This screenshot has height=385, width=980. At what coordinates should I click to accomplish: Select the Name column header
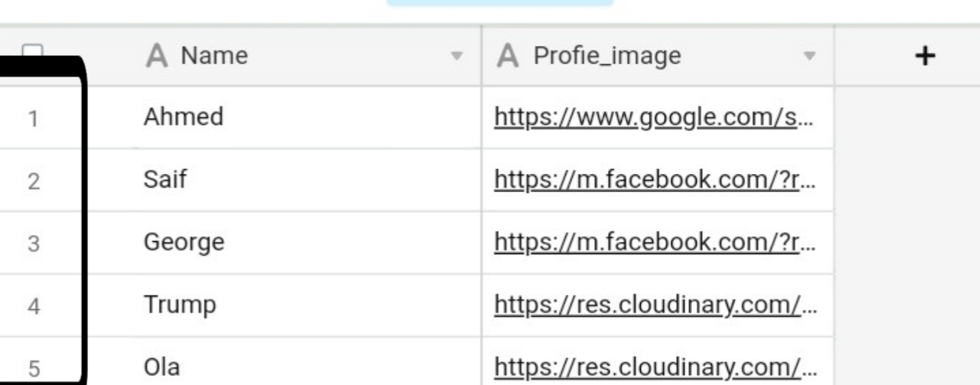tap(305, 56)
